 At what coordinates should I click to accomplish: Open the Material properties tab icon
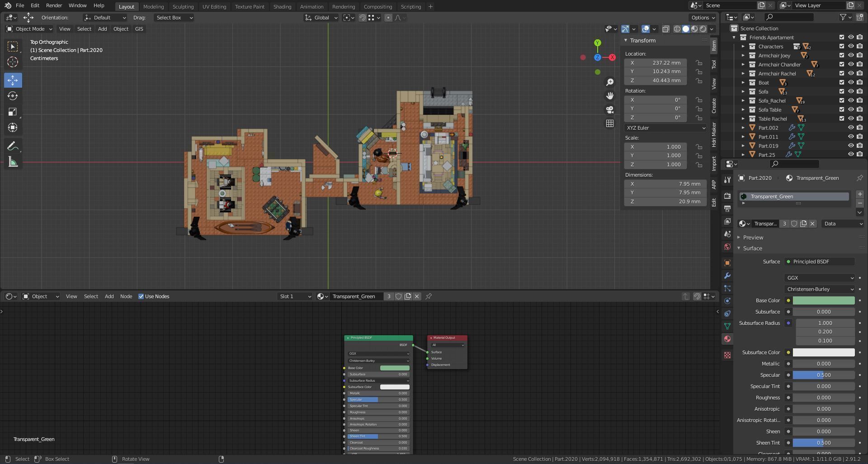point(727,339)
